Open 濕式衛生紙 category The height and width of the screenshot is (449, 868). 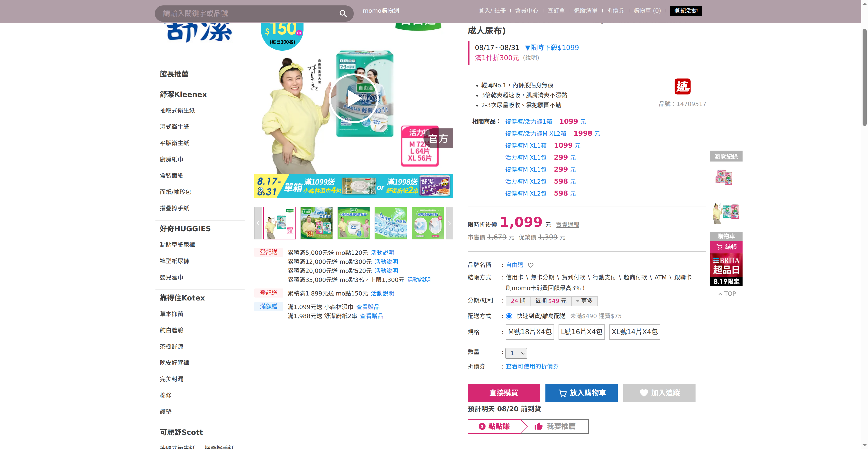(174, 127)
